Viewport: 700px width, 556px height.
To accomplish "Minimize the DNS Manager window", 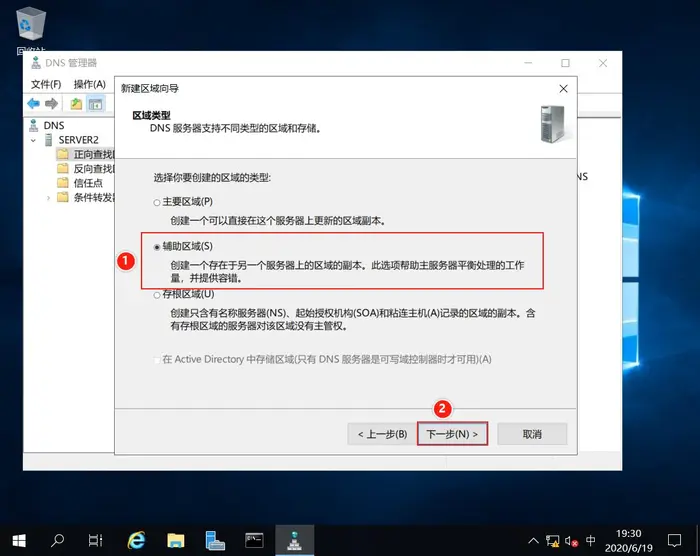I will click(528, 63).
